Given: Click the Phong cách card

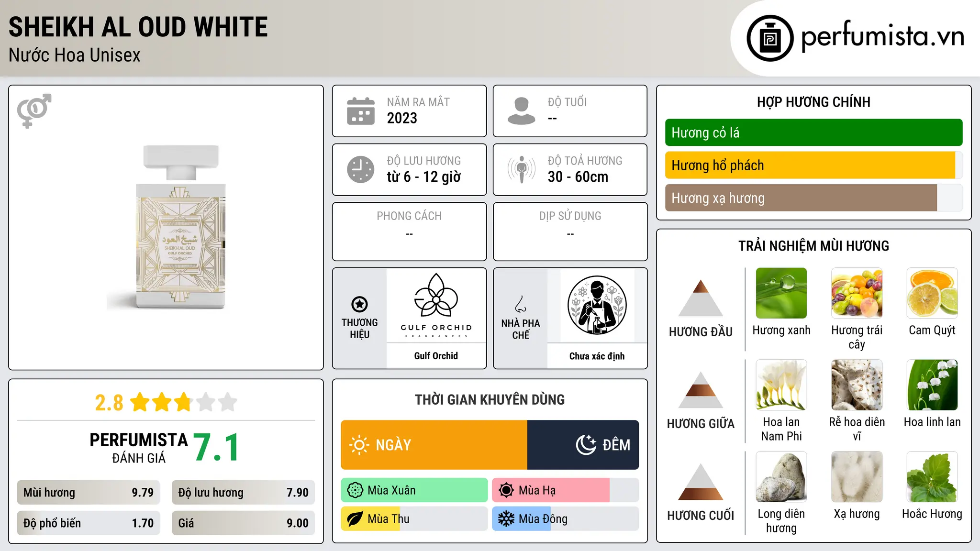Looking at the screenshot, I should (409, 231).
